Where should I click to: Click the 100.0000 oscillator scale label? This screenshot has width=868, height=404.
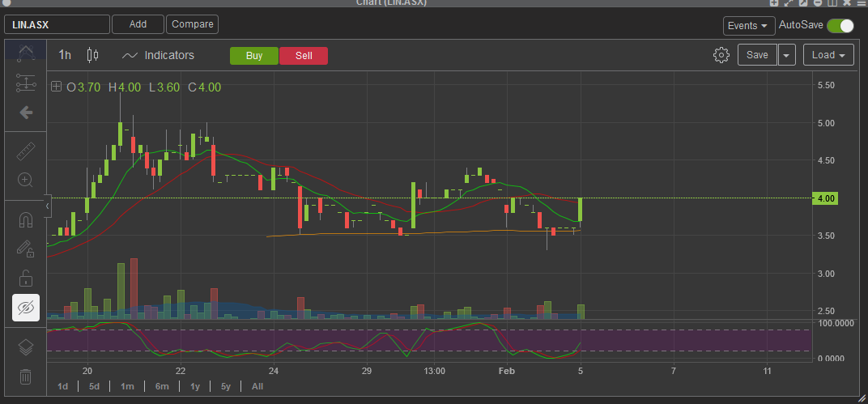(x=837, y=323)
